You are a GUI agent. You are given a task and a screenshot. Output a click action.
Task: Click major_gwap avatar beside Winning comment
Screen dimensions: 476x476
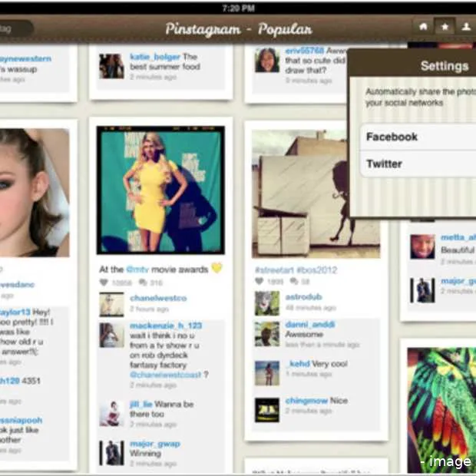pos(112,453)
